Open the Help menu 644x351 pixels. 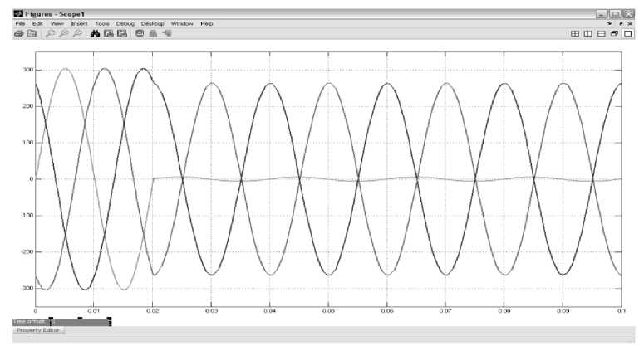[207, 24]
